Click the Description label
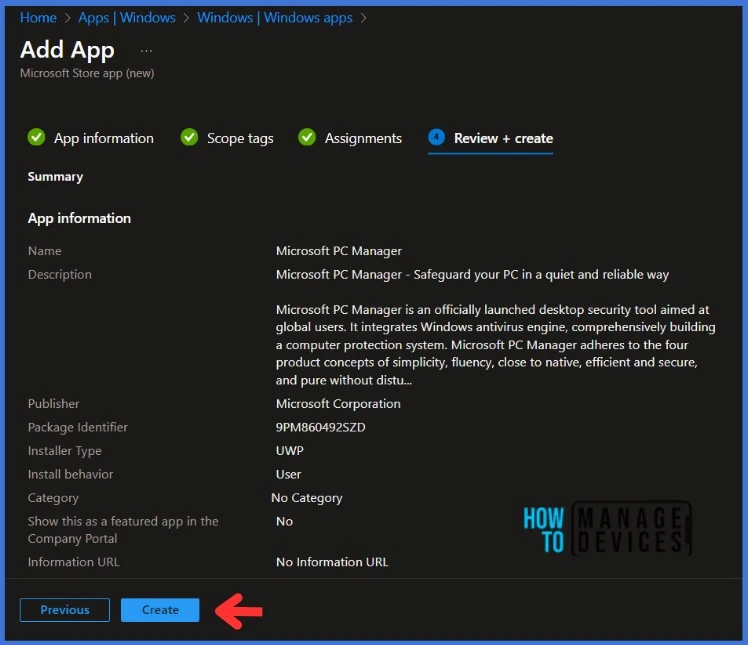748x645 pixels. coord(60,274)
